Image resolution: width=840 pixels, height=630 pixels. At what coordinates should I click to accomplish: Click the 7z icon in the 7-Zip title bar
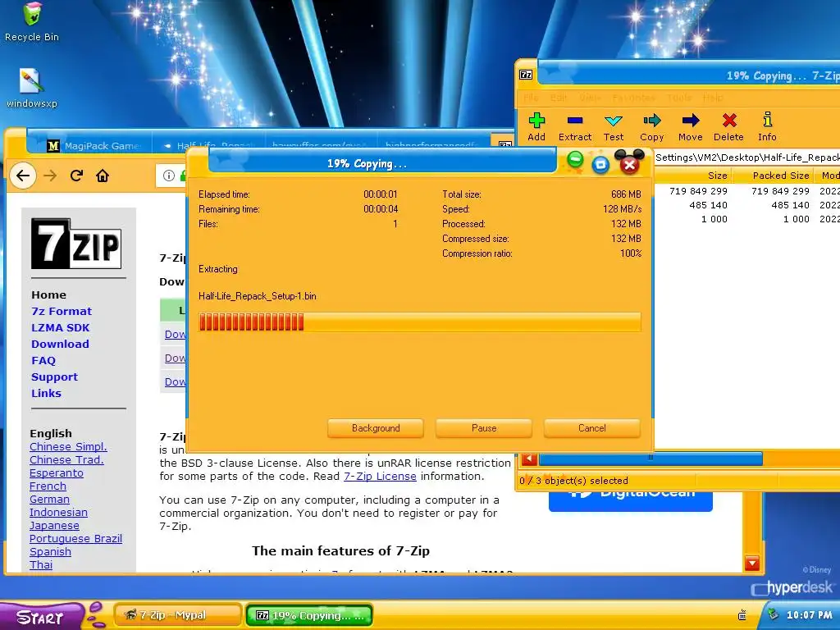click(526, 75)
